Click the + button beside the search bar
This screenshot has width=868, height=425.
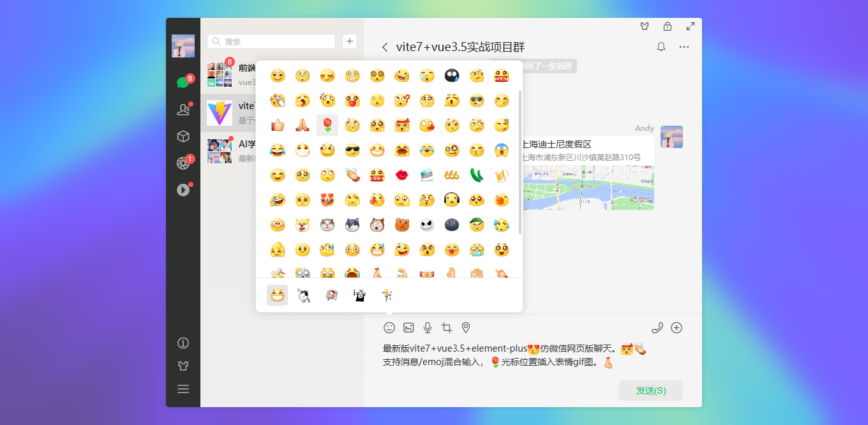349,41
